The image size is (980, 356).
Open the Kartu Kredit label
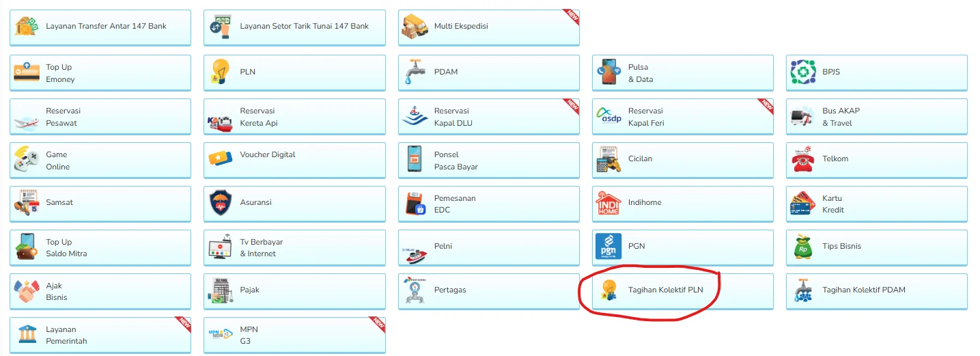click(x=833, y=204)
